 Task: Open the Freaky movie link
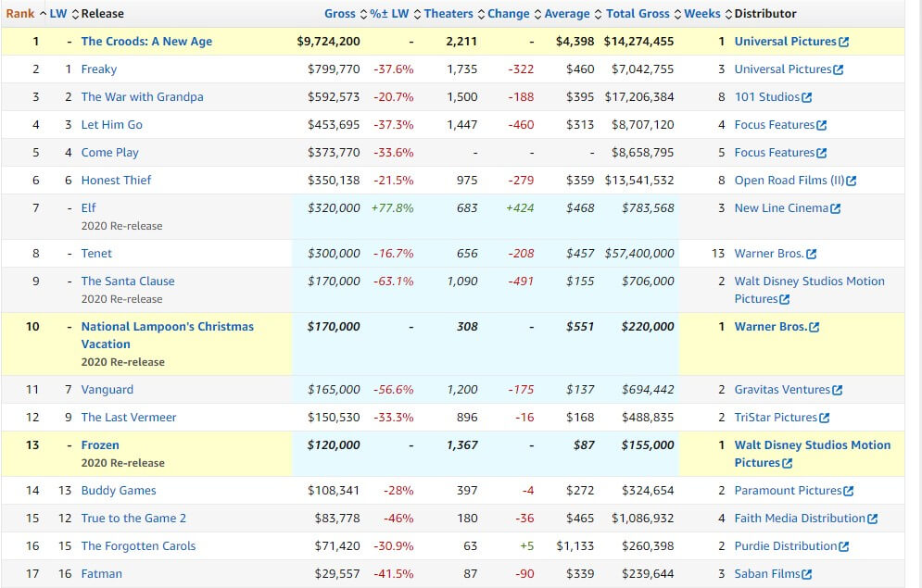point(98,69)
